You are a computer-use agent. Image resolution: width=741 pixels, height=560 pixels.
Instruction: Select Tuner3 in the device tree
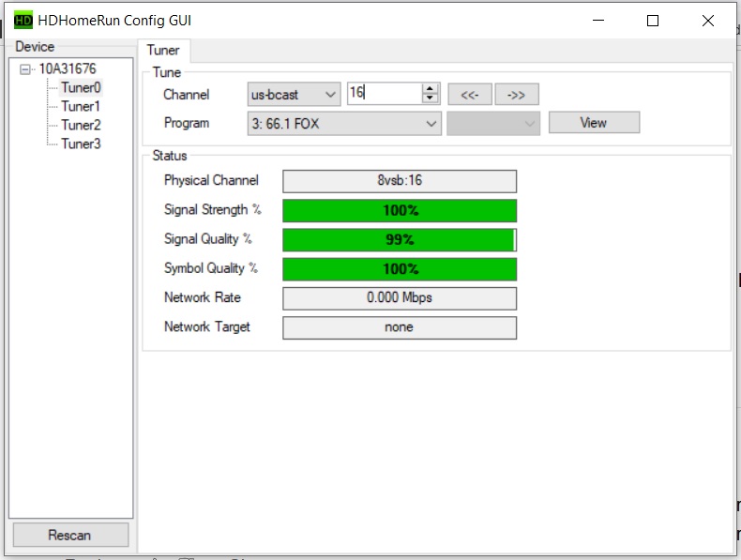pos(81,144)
